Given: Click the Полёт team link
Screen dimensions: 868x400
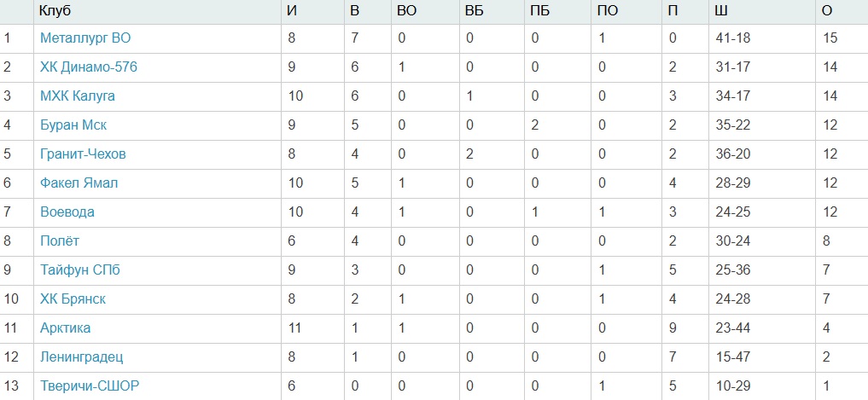Looking at the screenshot, I should (x=60, y=241).
